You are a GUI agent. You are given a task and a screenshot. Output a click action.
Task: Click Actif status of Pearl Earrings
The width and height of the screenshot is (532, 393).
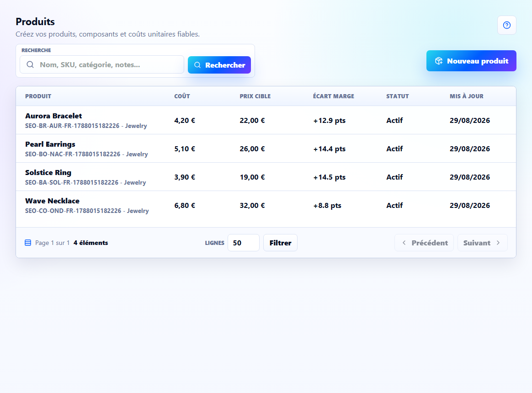(394, 149)
